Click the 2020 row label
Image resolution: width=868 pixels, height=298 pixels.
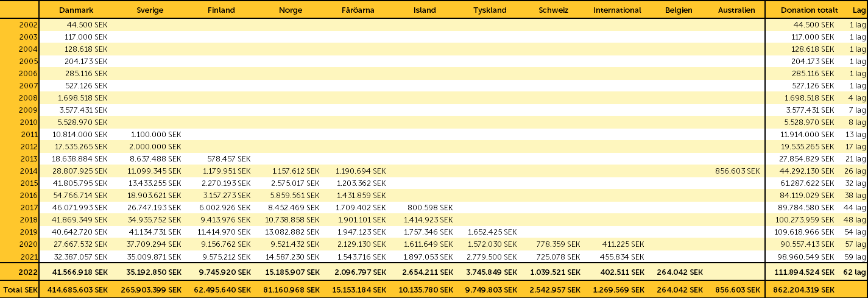point(29,243)
